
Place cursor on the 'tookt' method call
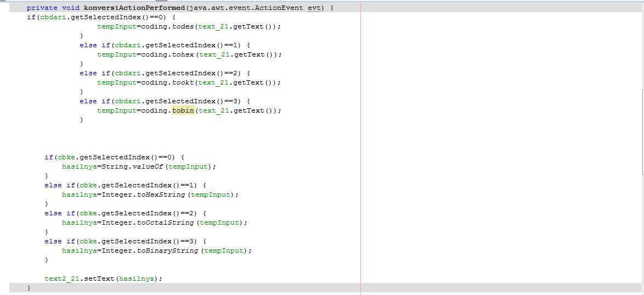[183, 82]
